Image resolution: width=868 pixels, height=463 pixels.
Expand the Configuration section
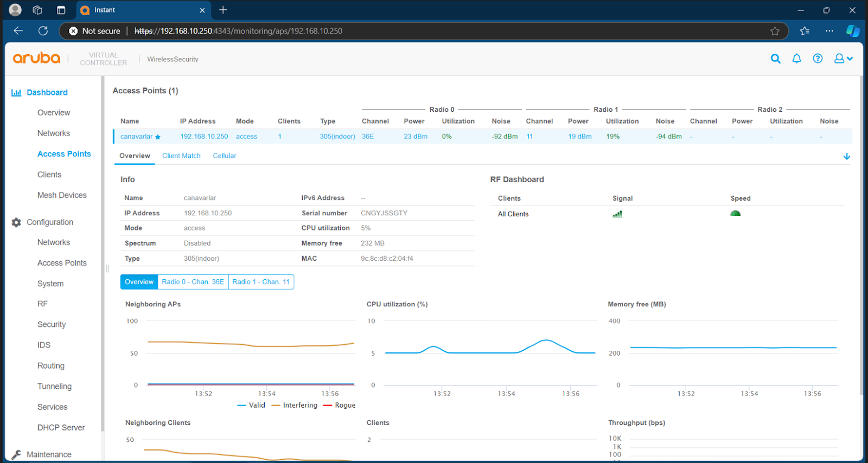pyautogui.click(x=50, y=222)
